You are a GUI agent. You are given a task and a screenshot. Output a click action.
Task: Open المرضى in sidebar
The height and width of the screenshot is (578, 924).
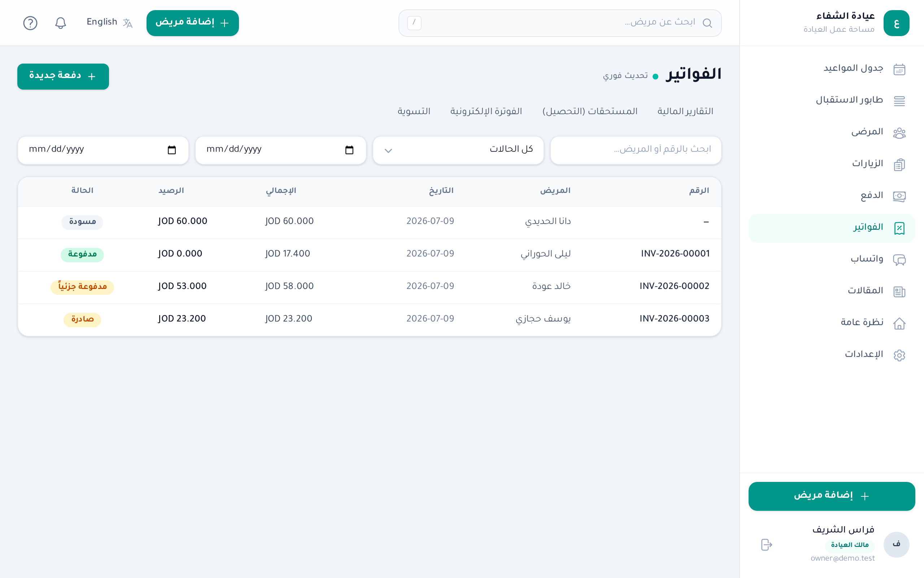point(867,132)
